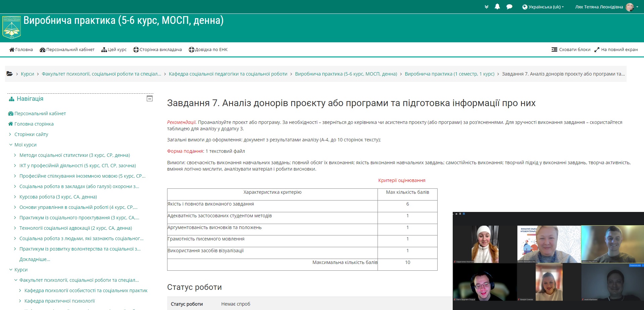Open the profile dropdown arrow for Лях Тетяна
This screenshot has height=310, width=644.
pos(637,6)
